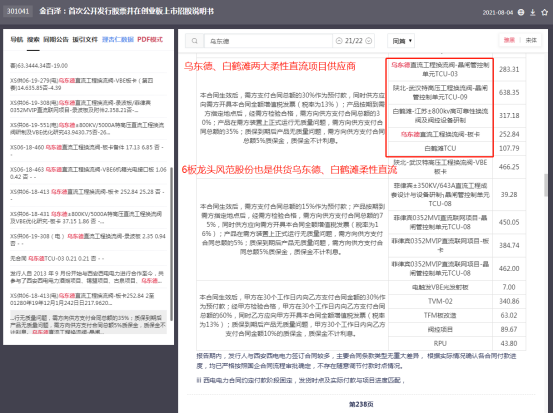
Task: Click the search results list scrollbar
Action: [171, 244]
